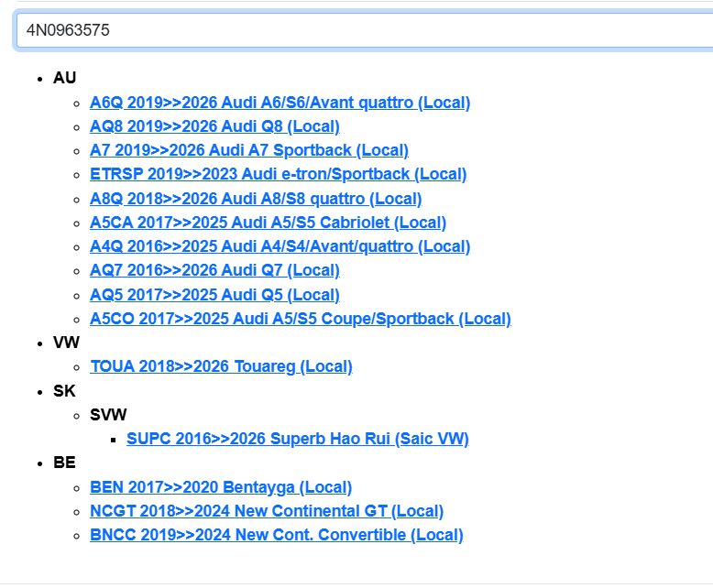The width and height of the screenshot is (713, 588).
Task: Click the VW brand heading
Action: click(66, 343)
